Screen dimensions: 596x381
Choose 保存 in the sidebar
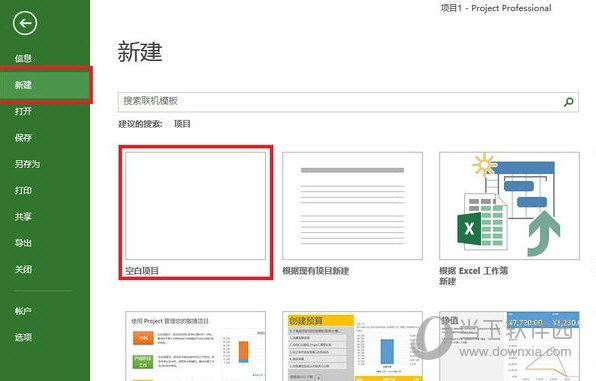[23, 138]
